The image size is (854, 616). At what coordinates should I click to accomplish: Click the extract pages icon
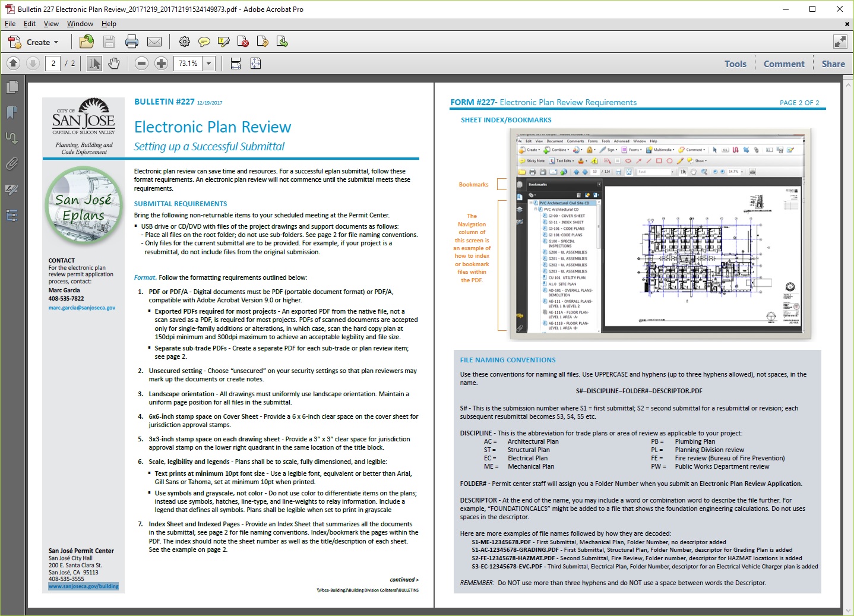point(262,42)
